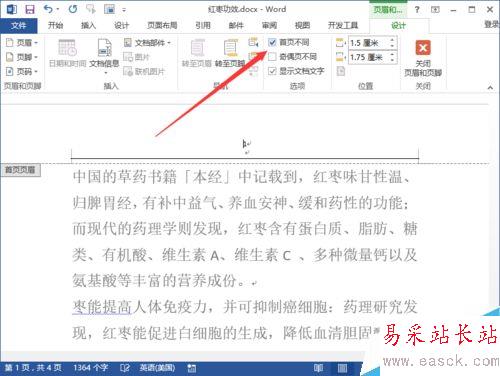The image size is (500, 376).
Task: Expand the 页脚 (Footer) dropdown
Action: [x=22, y=57]
